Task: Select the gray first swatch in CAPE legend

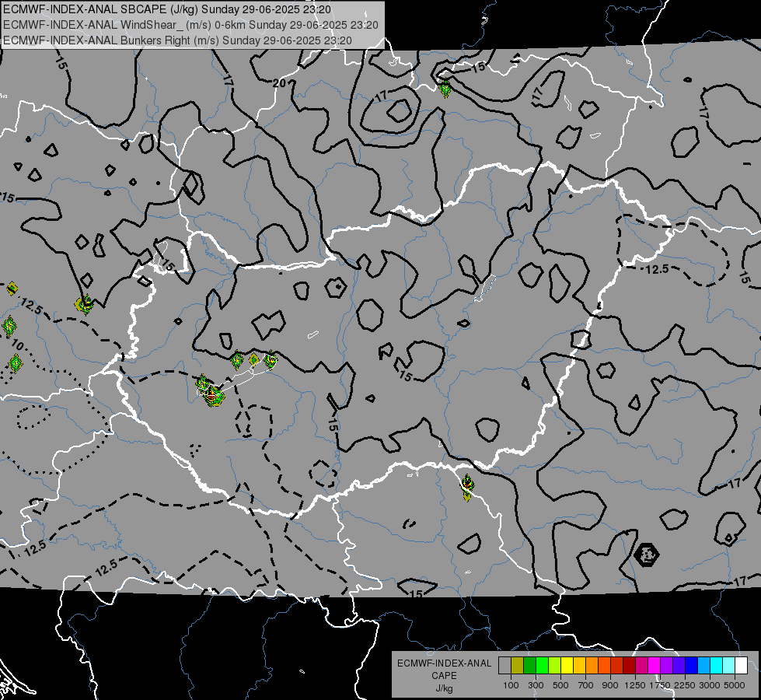Action: [504, 665]
